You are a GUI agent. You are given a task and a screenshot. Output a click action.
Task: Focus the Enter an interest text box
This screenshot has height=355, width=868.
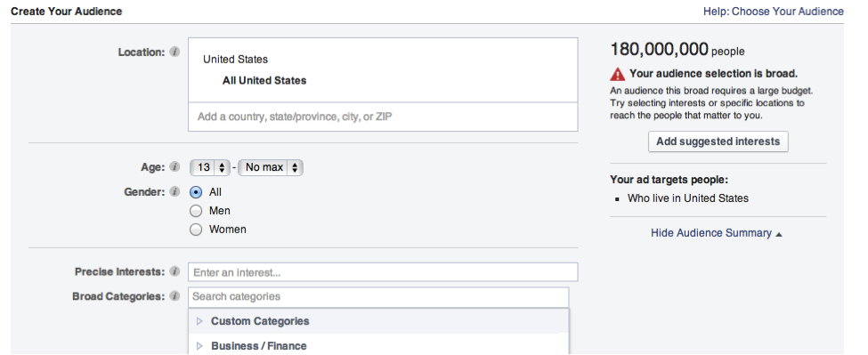point(383,272)
